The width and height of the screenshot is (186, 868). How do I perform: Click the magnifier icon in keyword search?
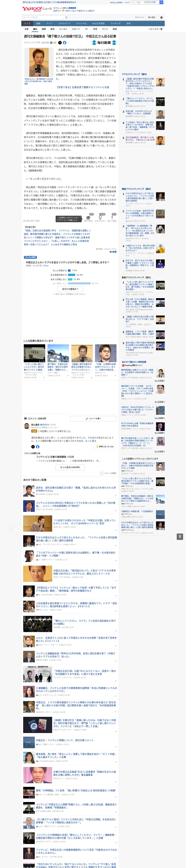pyautogui.click(x=66, y=18)
